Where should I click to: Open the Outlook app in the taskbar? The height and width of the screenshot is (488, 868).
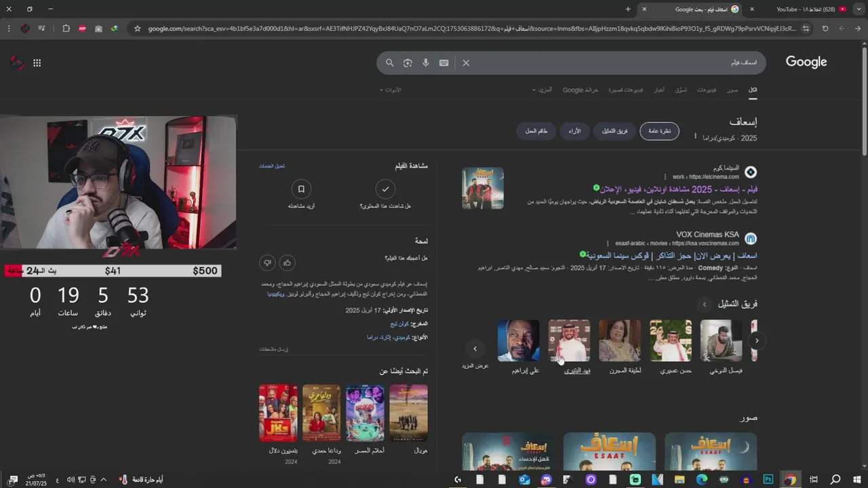pos(524,479)
